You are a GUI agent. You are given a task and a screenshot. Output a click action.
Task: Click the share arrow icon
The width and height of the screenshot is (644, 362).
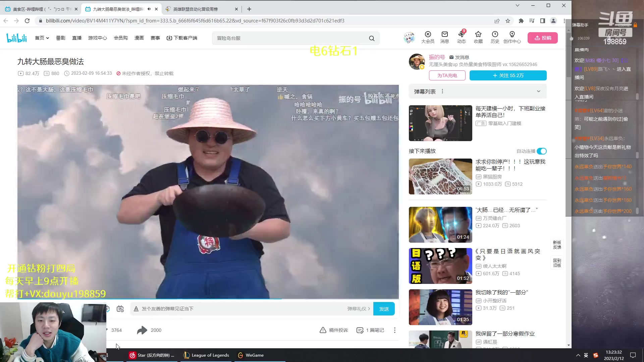coord(142,330)
